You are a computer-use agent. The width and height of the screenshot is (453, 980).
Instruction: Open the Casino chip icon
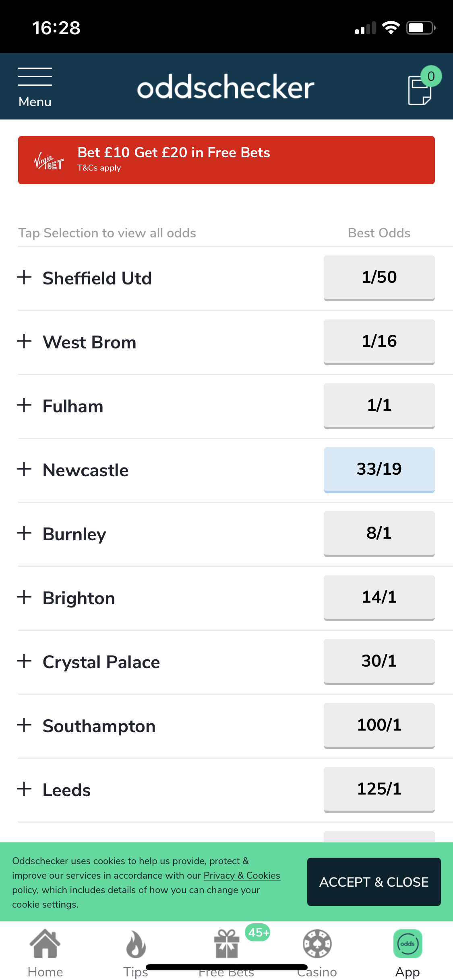tap(317, 944)
